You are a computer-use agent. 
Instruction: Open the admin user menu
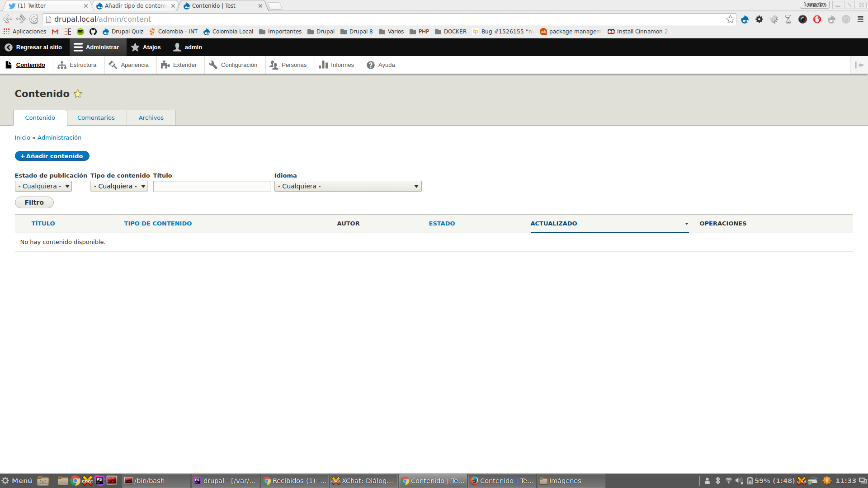(188, 47)
